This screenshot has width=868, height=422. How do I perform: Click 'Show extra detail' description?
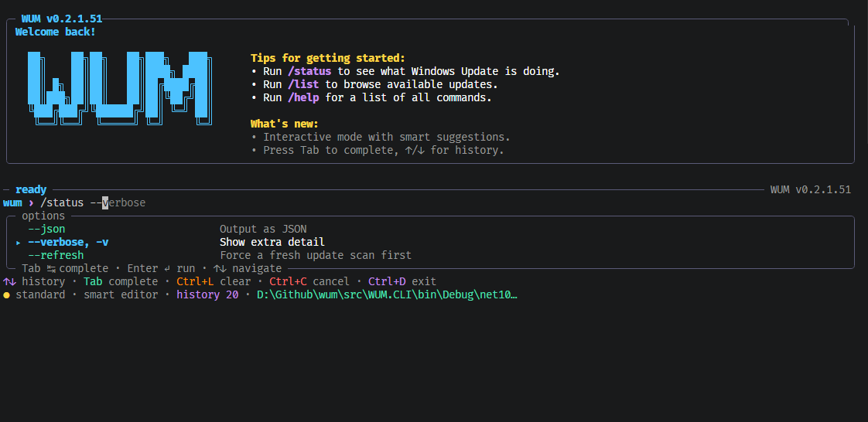(272, 242)
